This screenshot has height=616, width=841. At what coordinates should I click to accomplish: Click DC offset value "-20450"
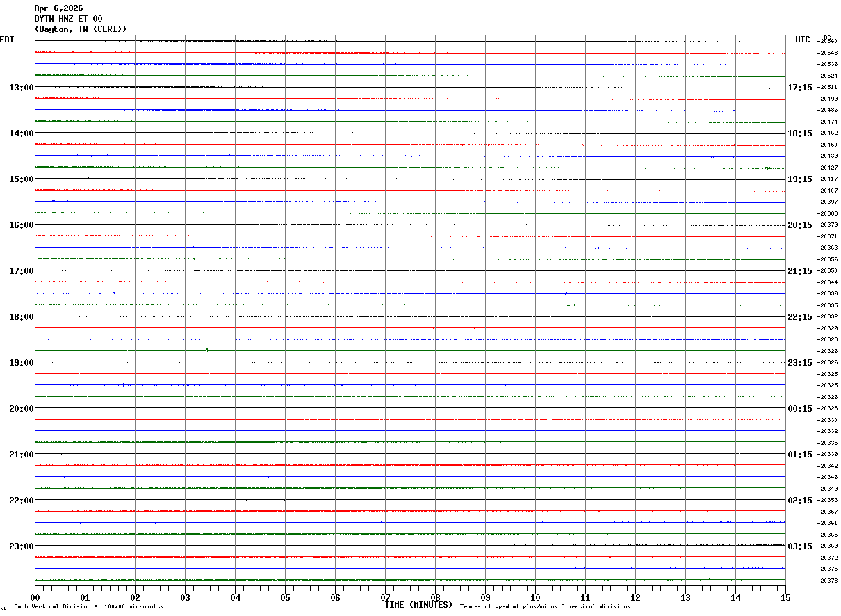[x=827, y=145]
